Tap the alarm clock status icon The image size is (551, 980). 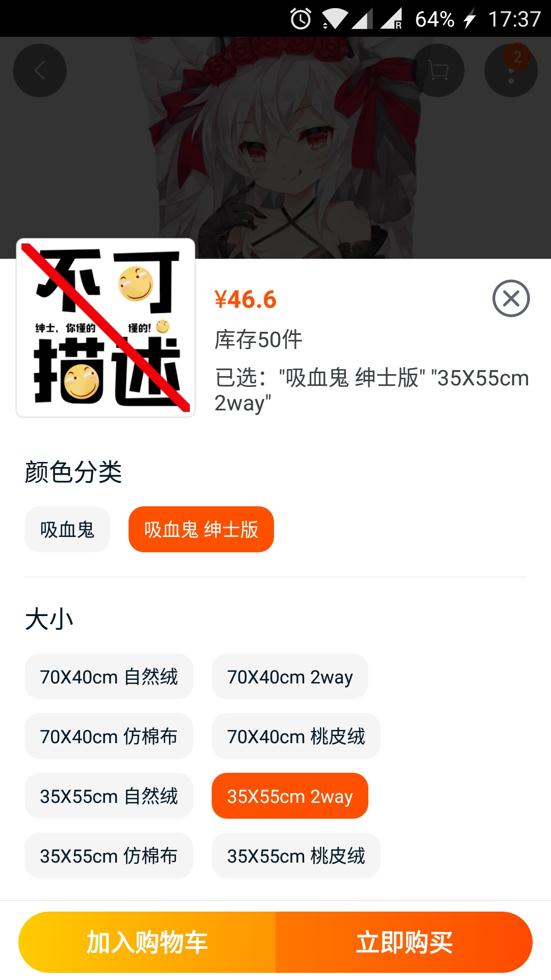(x=300, y=19)
